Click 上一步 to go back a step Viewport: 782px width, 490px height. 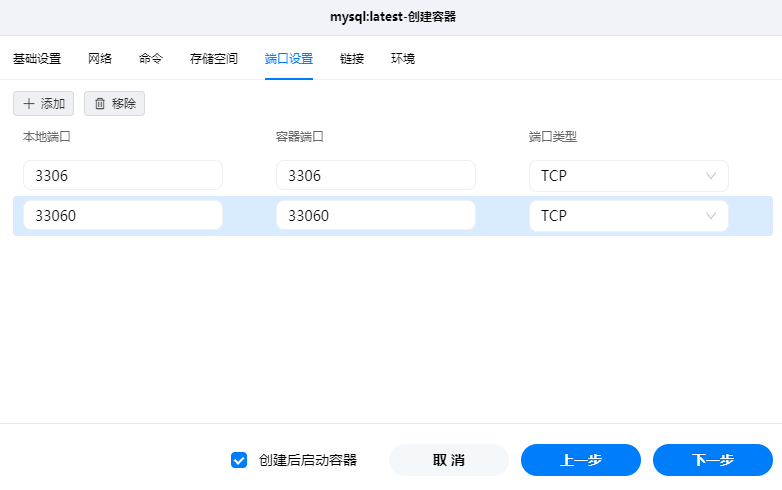(x=581, y=460)
